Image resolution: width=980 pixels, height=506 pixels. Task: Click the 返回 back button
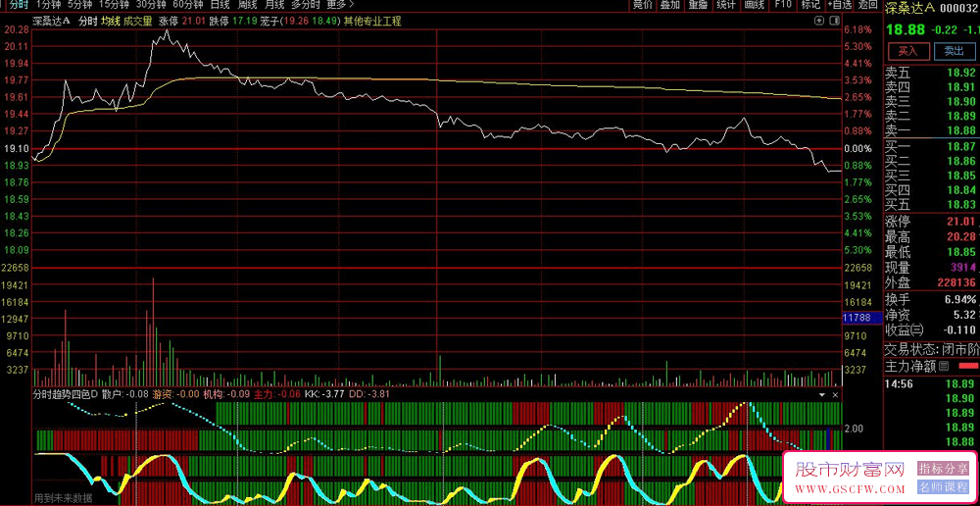867,4
